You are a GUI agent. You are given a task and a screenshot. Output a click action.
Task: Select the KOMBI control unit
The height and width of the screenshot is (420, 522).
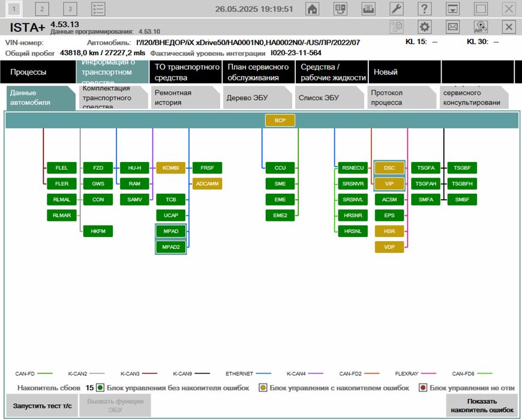[x=171, y=168]
